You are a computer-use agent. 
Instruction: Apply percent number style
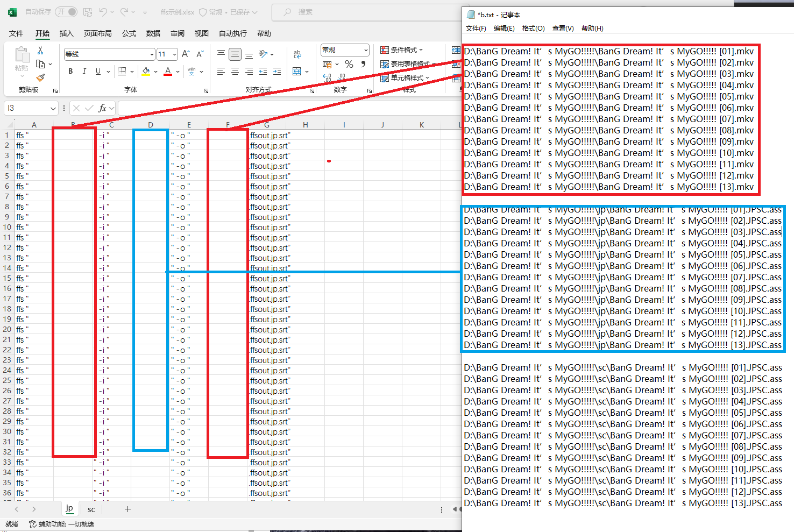349,64
